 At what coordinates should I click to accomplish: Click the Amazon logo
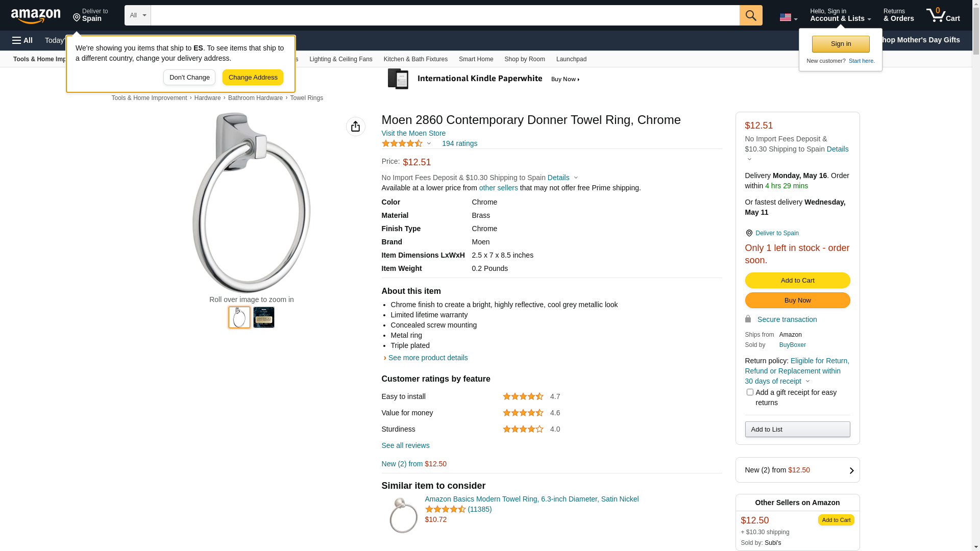(36, 16)
